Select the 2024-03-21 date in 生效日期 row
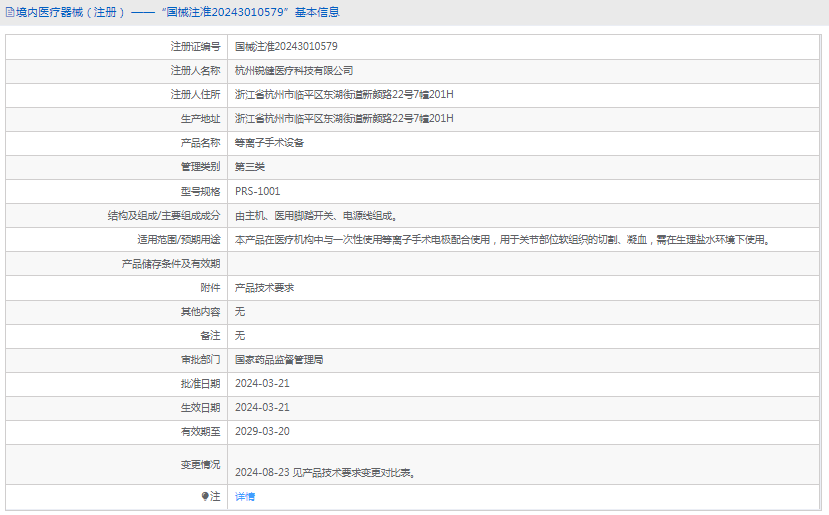Viewport: 829px width, 515px height. [262, 408]
